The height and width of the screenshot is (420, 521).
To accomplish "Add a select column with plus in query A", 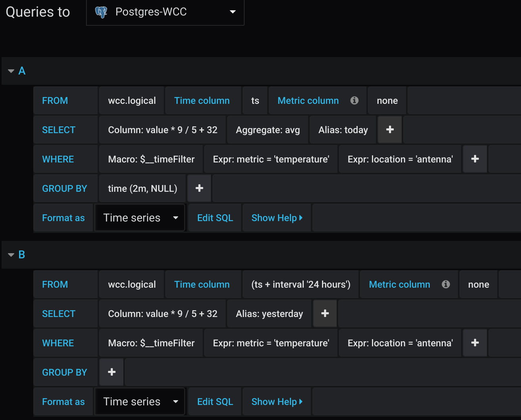I will click(x=390, y=130).
